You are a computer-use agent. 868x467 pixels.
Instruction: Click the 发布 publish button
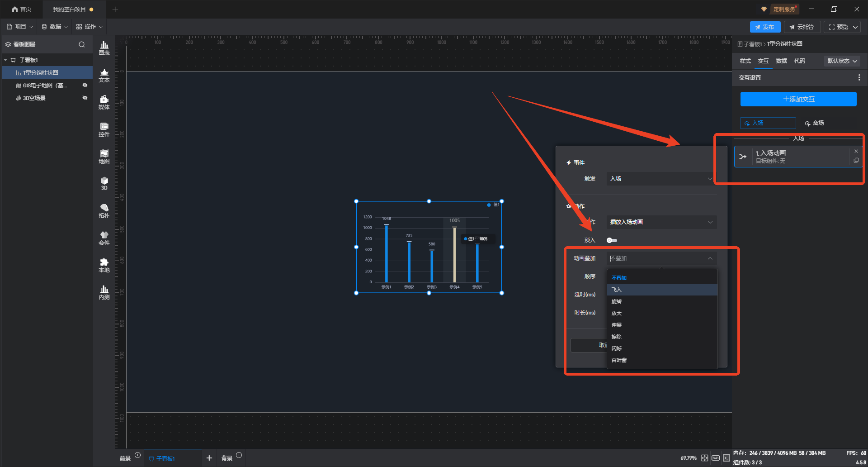[x=764, y=27]
